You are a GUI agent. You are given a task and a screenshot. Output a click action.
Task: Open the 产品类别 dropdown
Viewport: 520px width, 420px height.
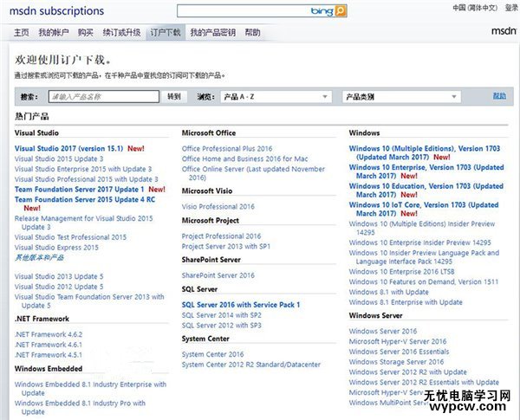click(x=401, y=97)
